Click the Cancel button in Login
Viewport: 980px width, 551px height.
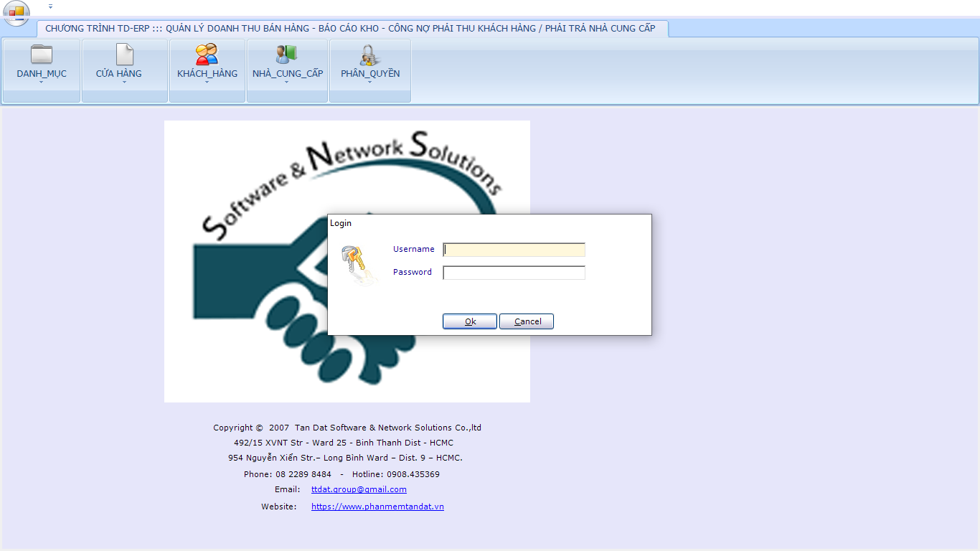coord(527,321)
